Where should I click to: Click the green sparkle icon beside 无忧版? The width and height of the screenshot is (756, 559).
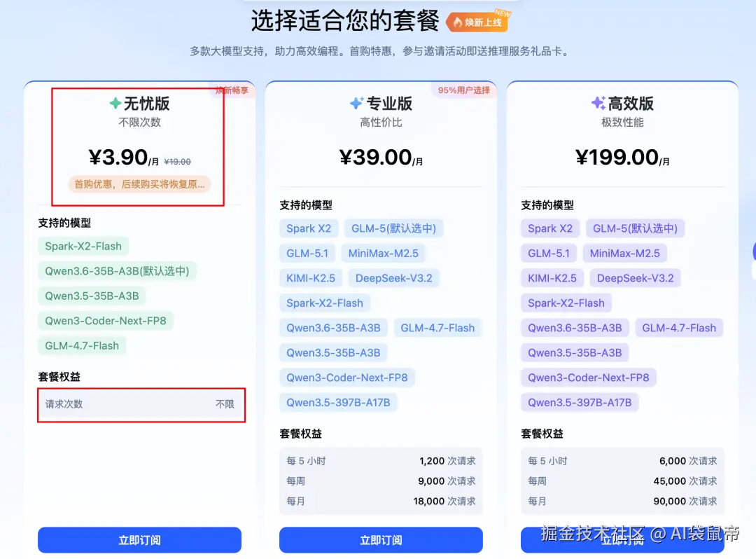click(x=115, y=103)
